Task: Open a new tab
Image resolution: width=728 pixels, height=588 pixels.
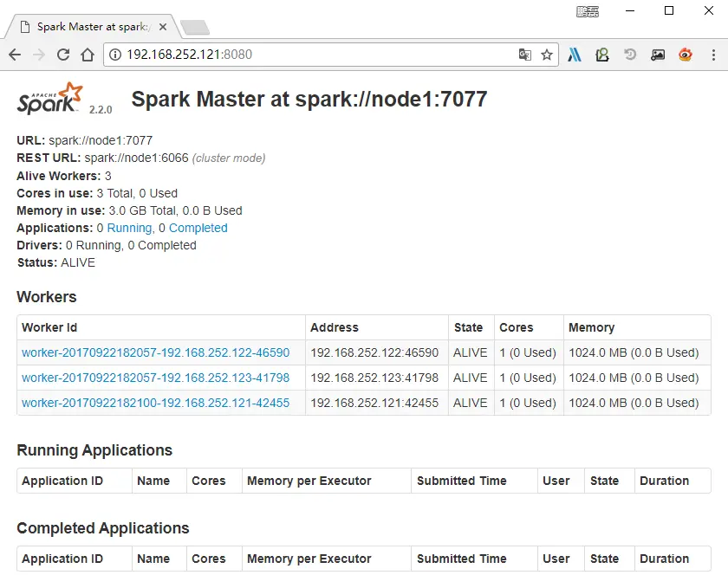Action: click(195, 28)
